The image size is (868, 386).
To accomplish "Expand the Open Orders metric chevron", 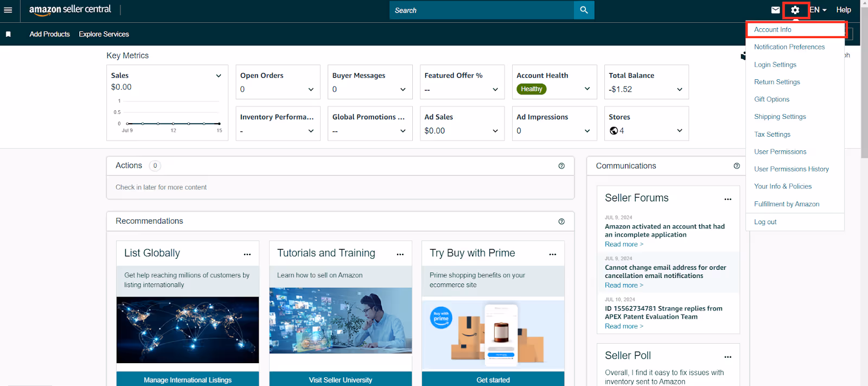I will click(311, 90).
